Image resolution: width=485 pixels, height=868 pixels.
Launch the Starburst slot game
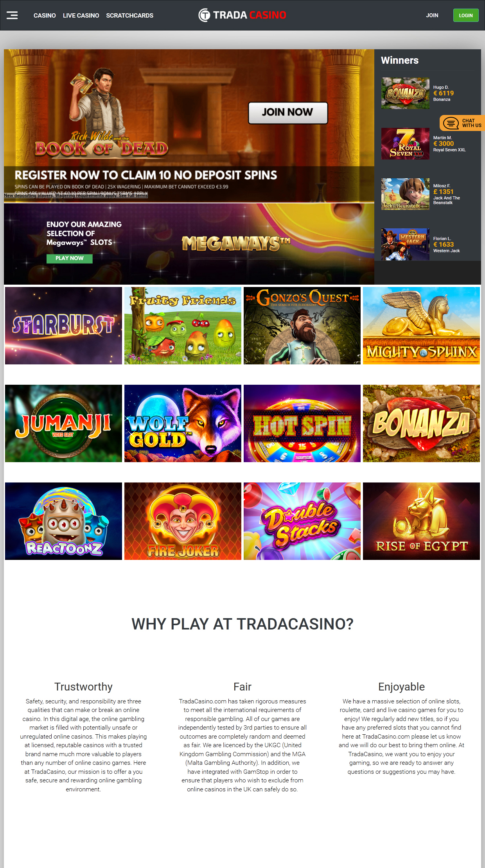click(x=63, y=326)
